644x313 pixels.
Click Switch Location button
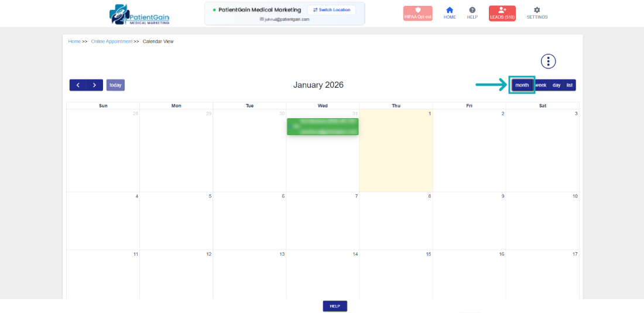click(331, 10)
